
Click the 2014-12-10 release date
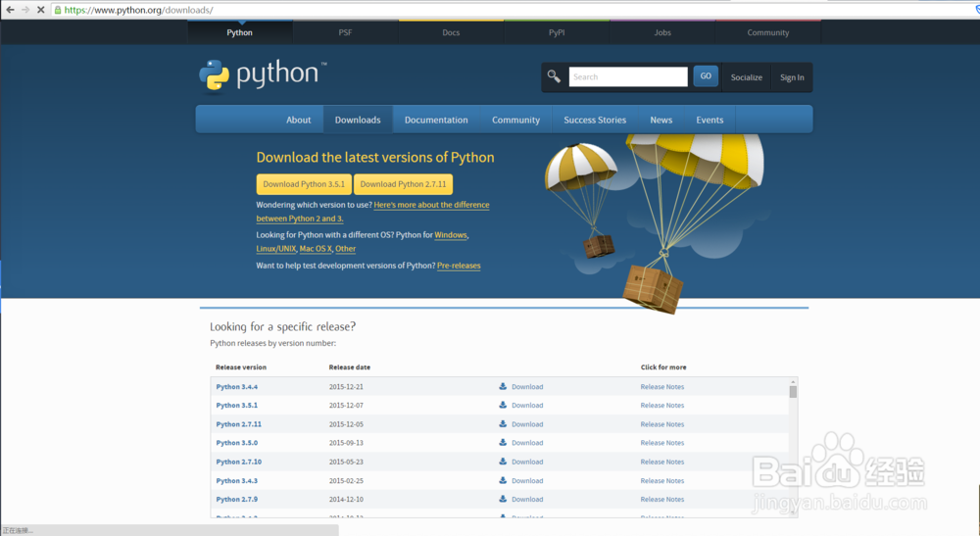[346, 499]
